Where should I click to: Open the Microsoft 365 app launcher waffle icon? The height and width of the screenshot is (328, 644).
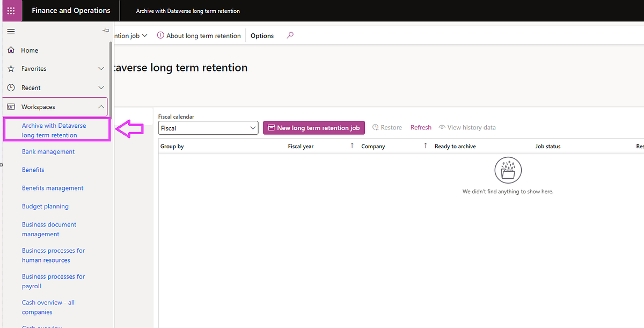(11, 11)
